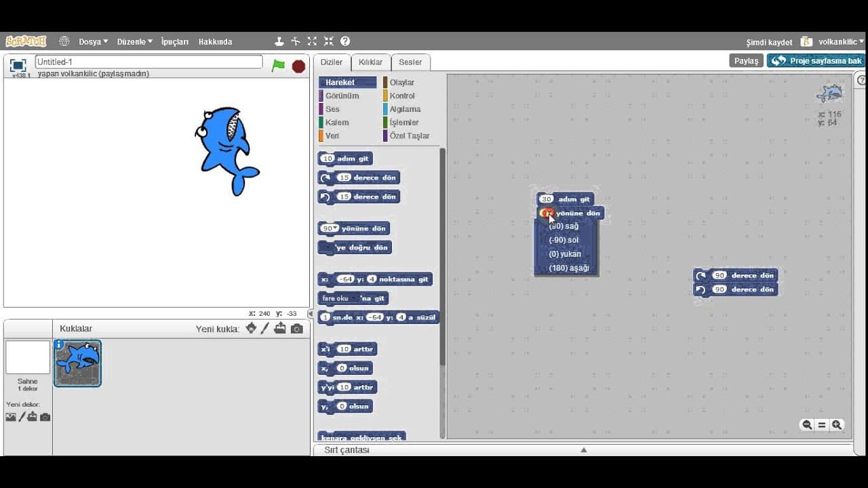This screenshot has width=868, height=488.
Task: Click the user account icon
Action: tap(806, 41)
